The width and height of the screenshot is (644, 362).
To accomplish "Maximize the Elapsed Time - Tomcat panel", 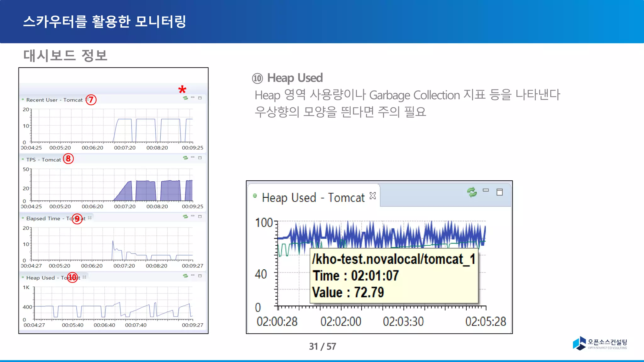I will 200,217.
